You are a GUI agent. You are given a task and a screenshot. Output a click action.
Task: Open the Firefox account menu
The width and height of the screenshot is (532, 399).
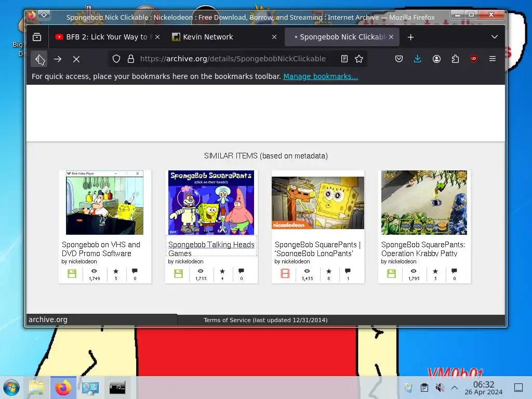pyautogui.click(x=436, y=59)
